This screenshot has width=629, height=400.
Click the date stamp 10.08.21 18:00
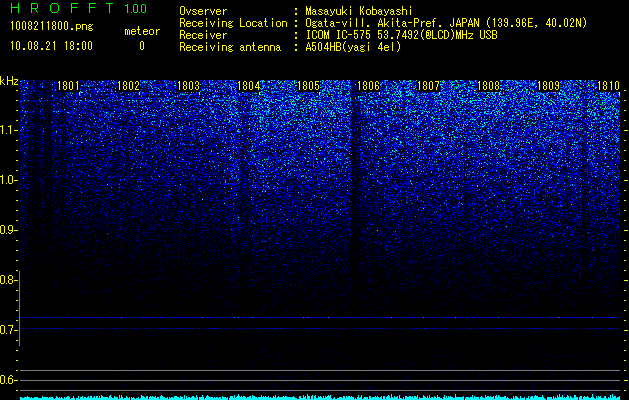click(x=51, y=46)
